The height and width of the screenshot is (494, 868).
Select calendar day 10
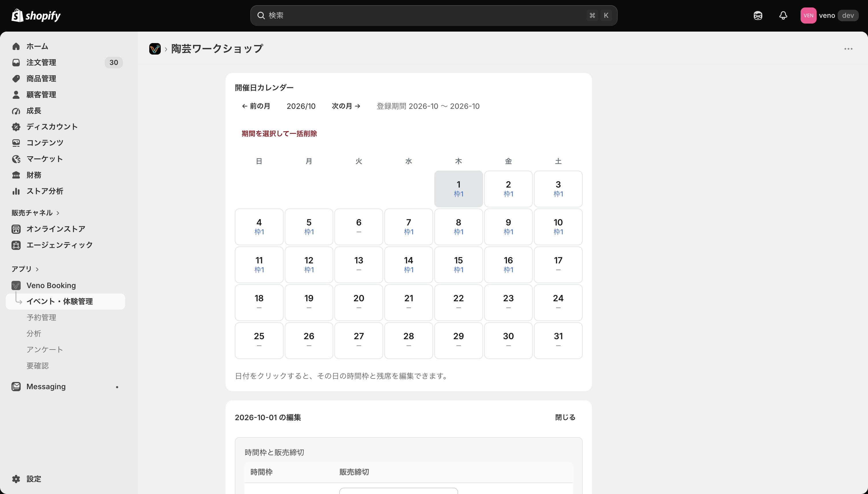(558, 227)
